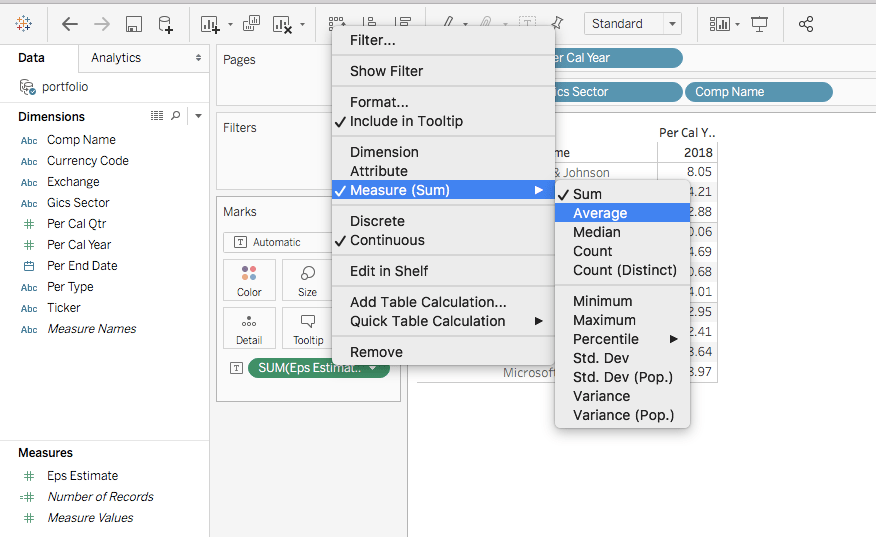This screenshot has width=876, height=537.
Task: Click the Detail marks card
Action: point(249,328)
